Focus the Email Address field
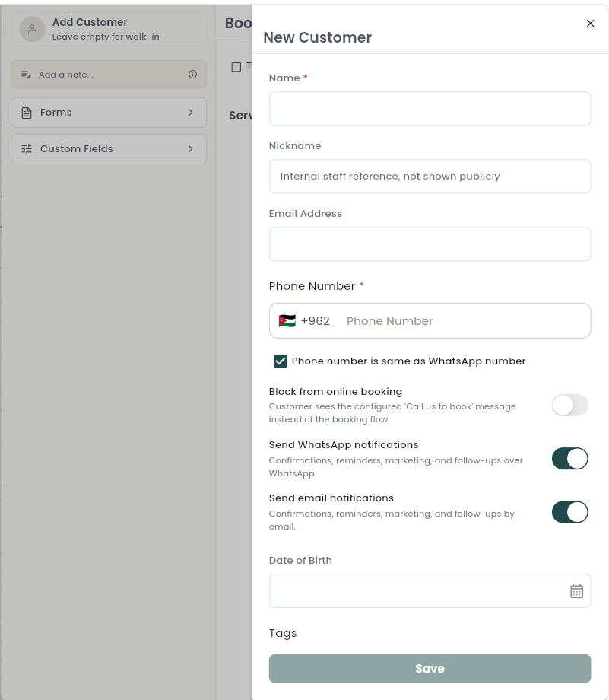 (430, 244)
